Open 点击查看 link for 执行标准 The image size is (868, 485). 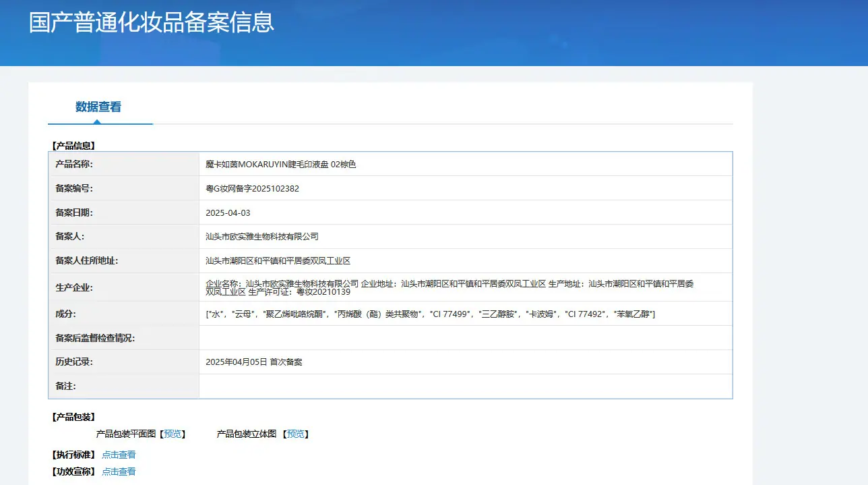coord(119,455)
